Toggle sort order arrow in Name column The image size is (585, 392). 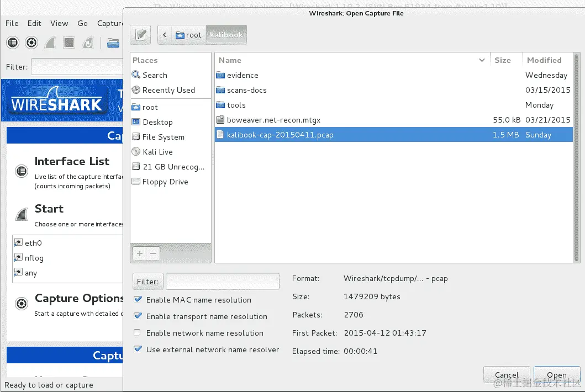coord(482,60)
